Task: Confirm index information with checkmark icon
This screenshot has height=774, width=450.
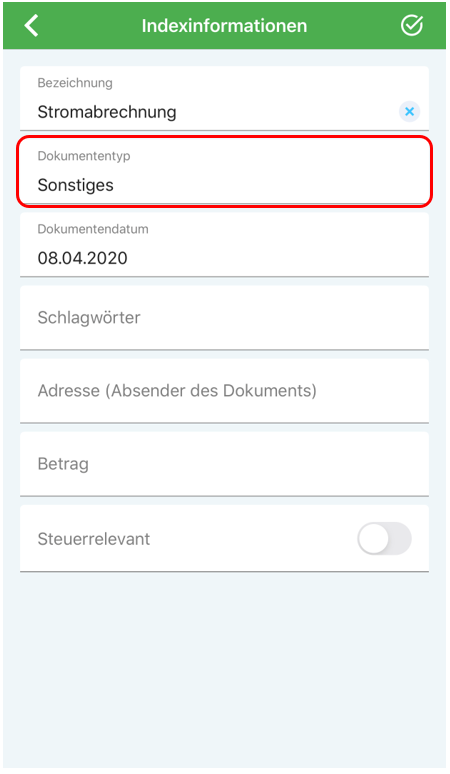Action: pos(412,25)
